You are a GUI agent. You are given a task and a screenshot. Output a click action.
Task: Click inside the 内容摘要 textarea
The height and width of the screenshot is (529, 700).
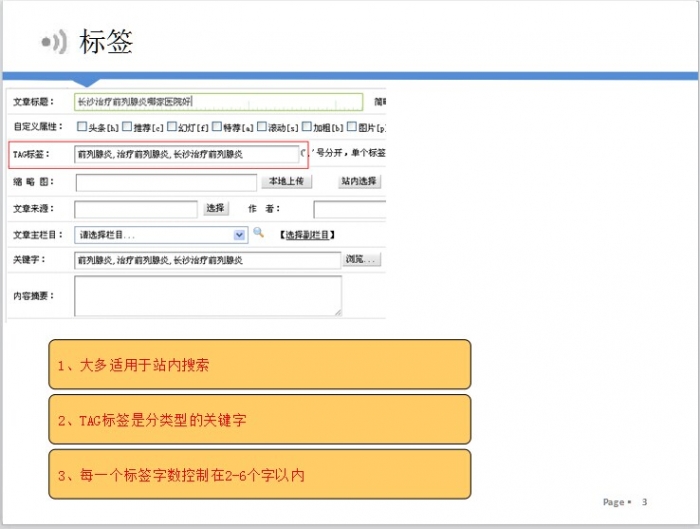pos(207,296)
